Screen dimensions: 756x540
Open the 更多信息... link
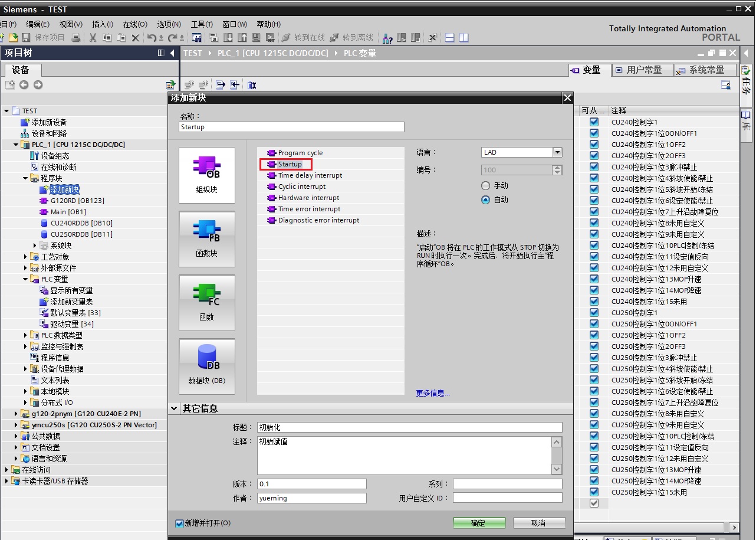pos(433,393)
